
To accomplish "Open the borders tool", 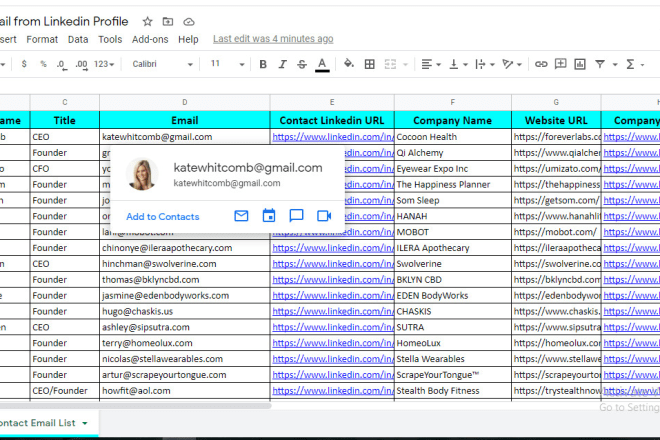I will 370,64.
